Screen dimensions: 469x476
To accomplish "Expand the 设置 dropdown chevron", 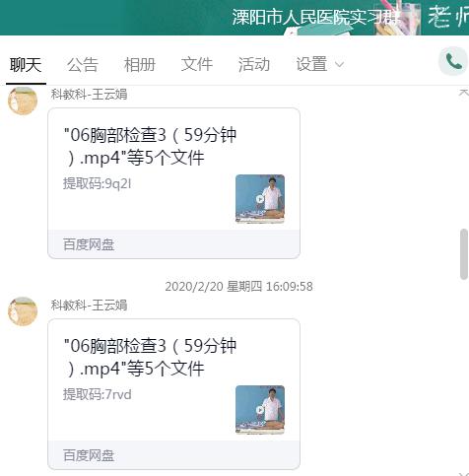I will pos(339,64).
